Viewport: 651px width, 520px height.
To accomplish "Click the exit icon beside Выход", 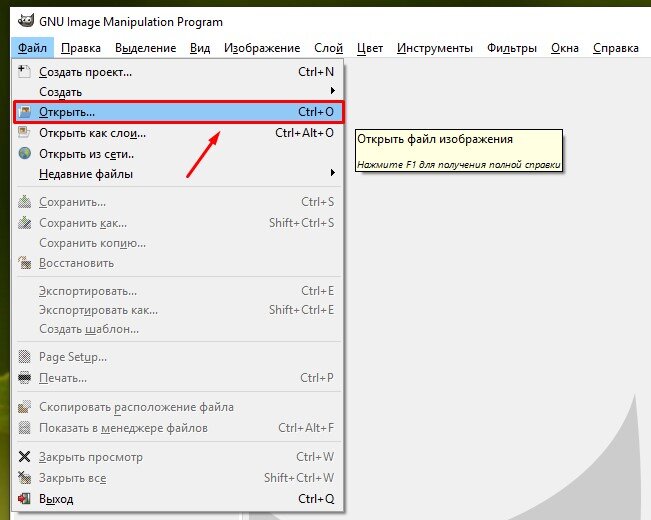I will click(24, 498).
